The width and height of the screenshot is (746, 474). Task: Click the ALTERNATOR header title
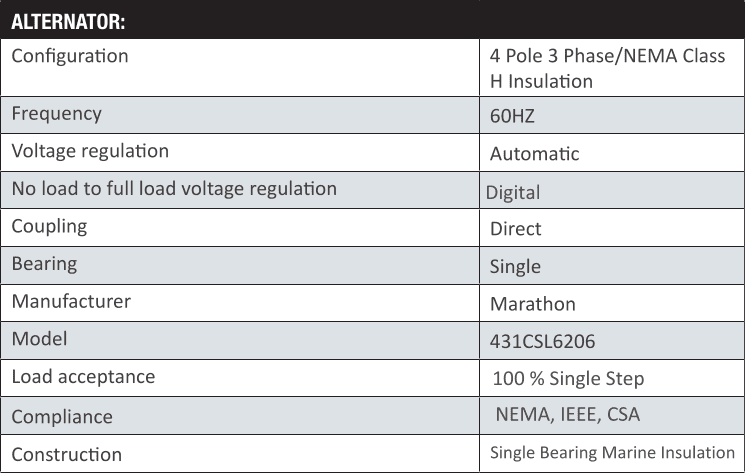[x=68, y=22]
